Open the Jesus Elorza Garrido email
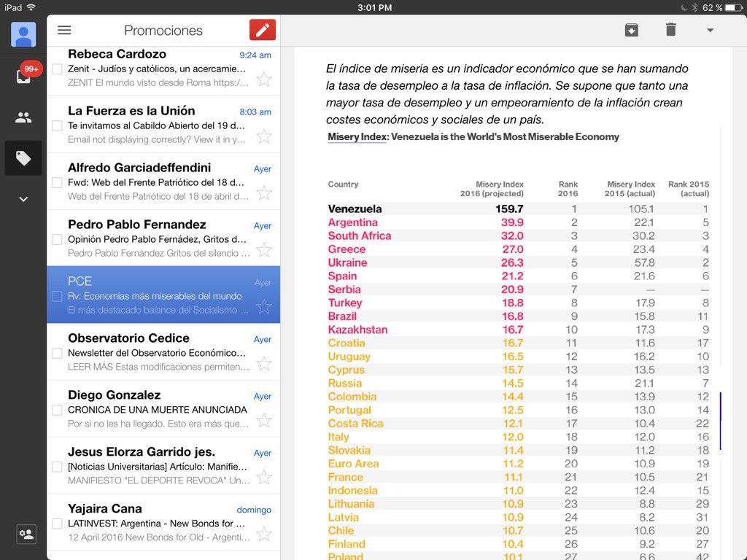The width and height of the screenshot is (747, 560). pyautogui.click(x=163, y=465)
